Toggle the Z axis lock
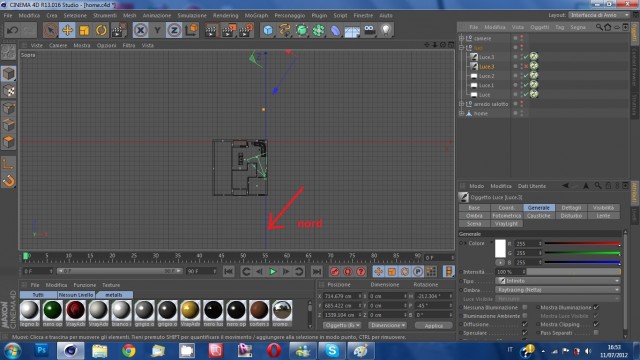The image size is (640, 360). [174, 30]
